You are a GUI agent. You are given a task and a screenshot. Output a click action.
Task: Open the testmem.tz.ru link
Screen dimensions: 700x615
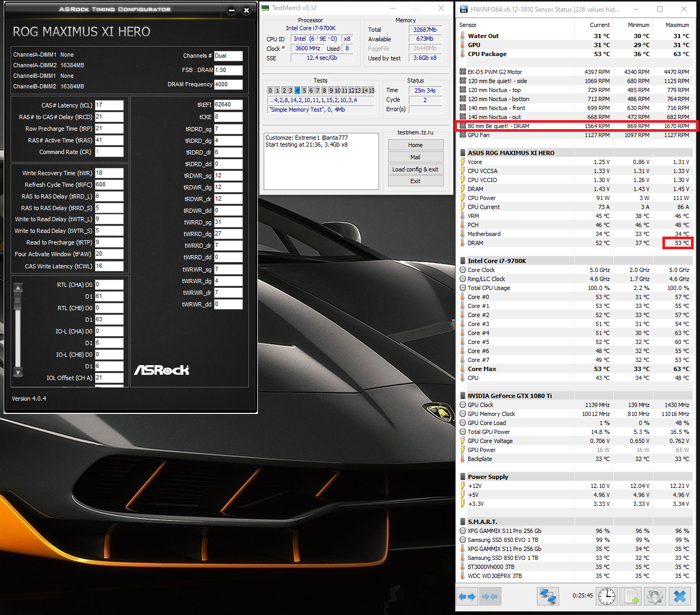[x=415, y=132]
